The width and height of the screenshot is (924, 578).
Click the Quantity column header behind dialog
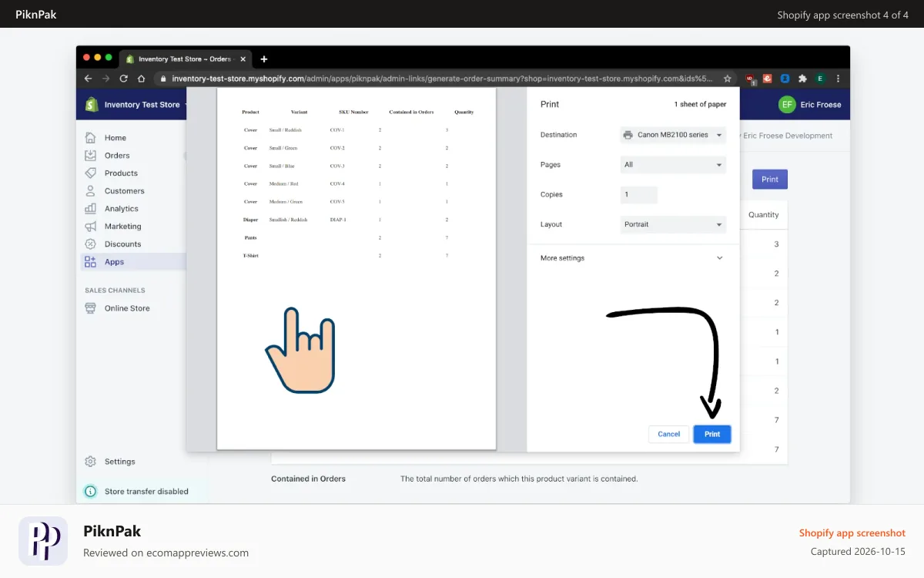point(763,215)
